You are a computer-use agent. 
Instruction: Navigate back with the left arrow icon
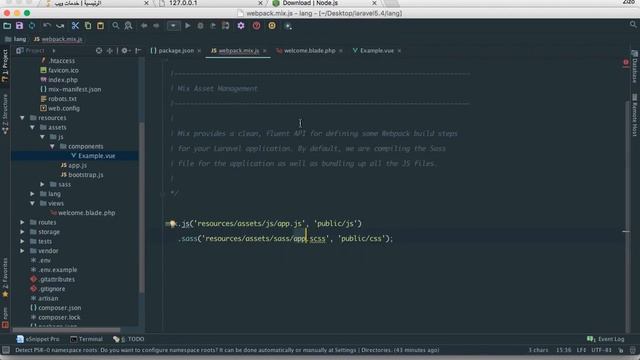pyautogui.click(x=144, y=26)
